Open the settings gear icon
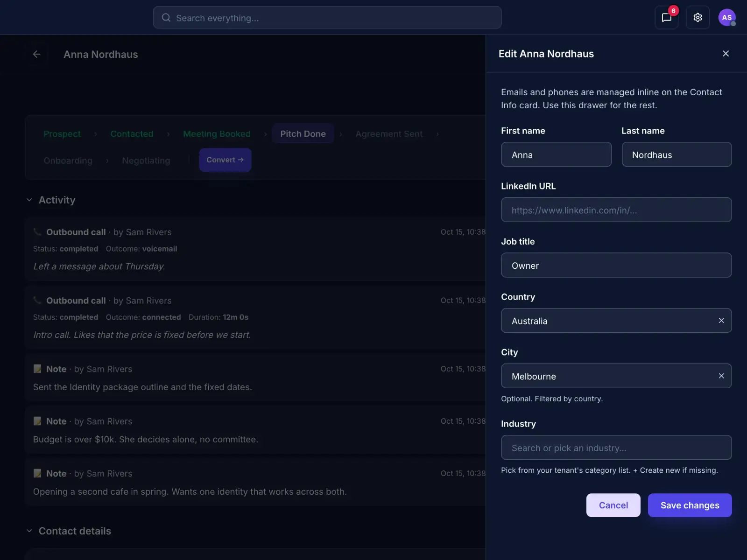The image size is (747, 560). [698, 18]
